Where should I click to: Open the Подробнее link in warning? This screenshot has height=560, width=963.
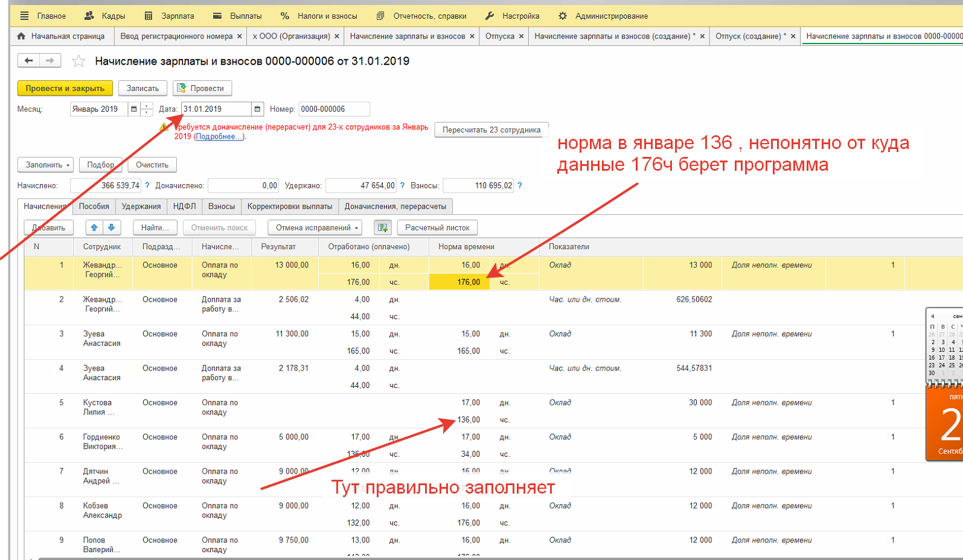[x=219, y=136]
